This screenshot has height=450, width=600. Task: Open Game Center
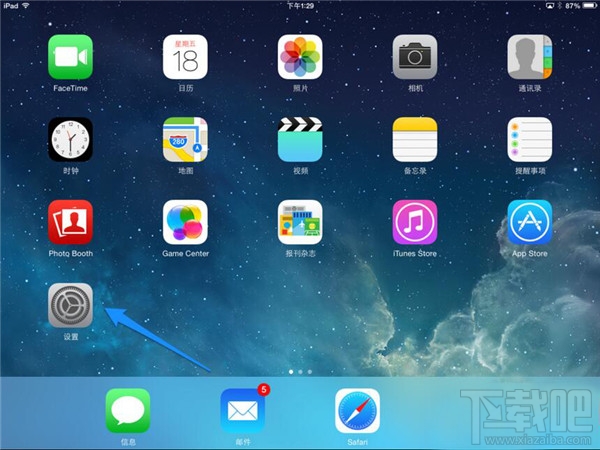[x=185, y=222]
